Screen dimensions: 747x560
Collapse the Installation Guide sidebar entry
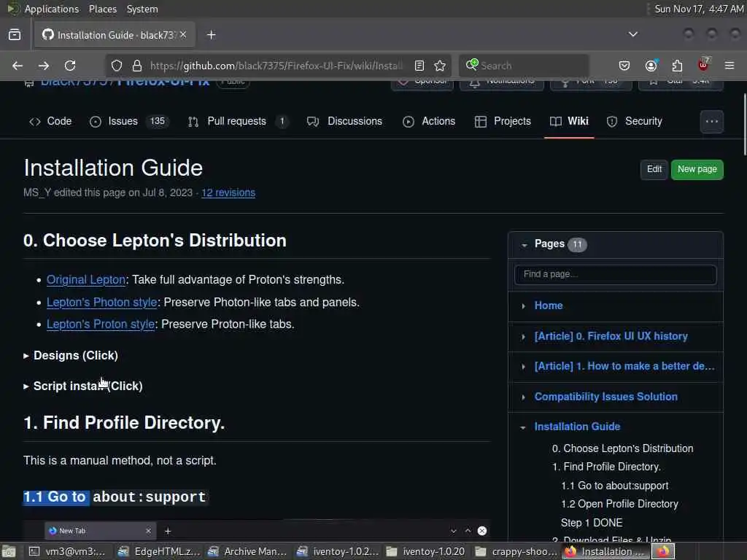click(x=523, y=427)
